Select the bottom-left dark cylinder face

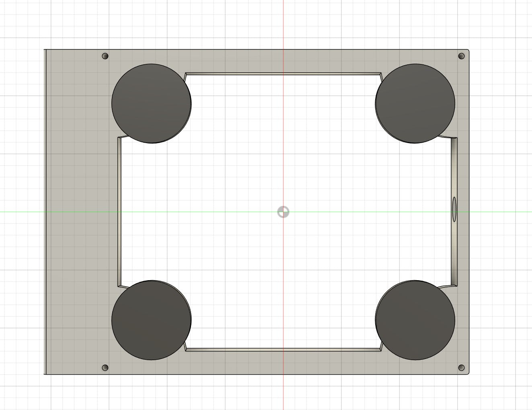click(151, 320)
